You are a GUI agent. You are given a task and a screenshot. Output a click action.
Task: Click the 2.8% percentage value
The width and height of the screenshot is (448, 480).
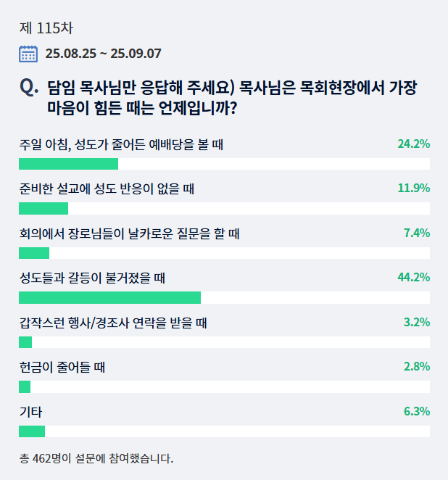(417, 367)
